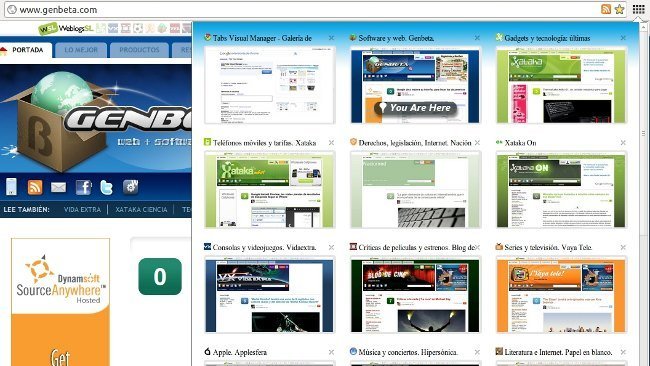Image resolution: width=650 pixels, height=366 pixels.
Task: Close the Series y televisión Vaya Tele tile
Action: (623, 247)
